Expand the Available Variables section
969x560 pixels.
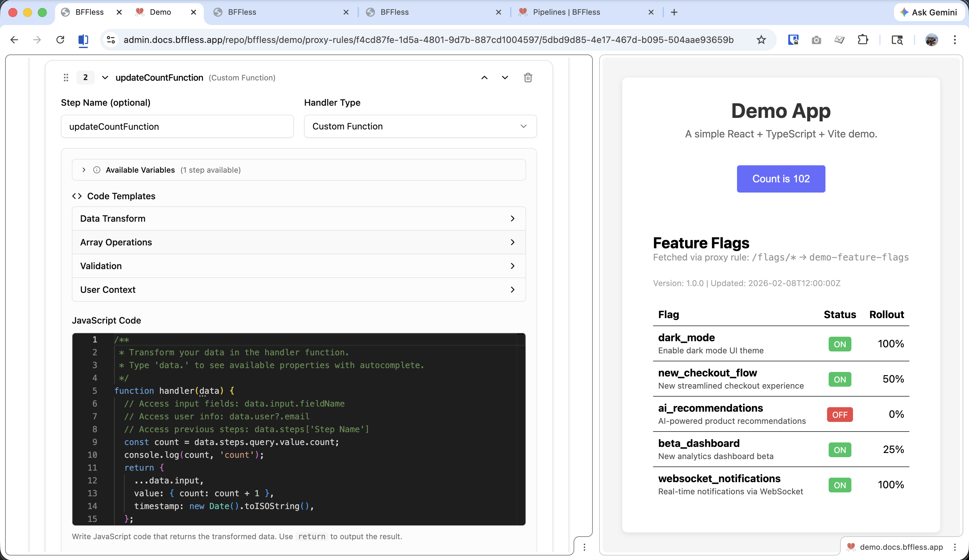pyautogui.click(x=84, y=170)
